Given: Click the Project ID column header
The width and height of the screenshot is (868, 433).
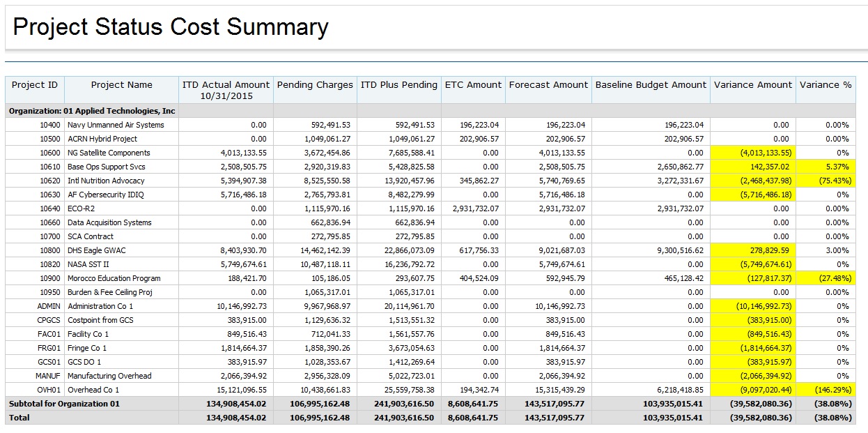Looking at the screenshot, I should point(34,85).
